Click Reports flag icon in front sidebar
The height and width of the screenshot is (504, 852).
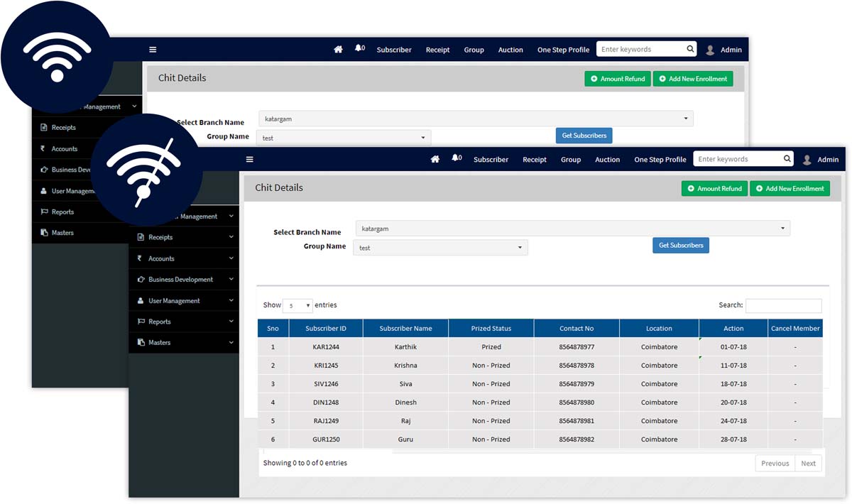tap(141, 322)
